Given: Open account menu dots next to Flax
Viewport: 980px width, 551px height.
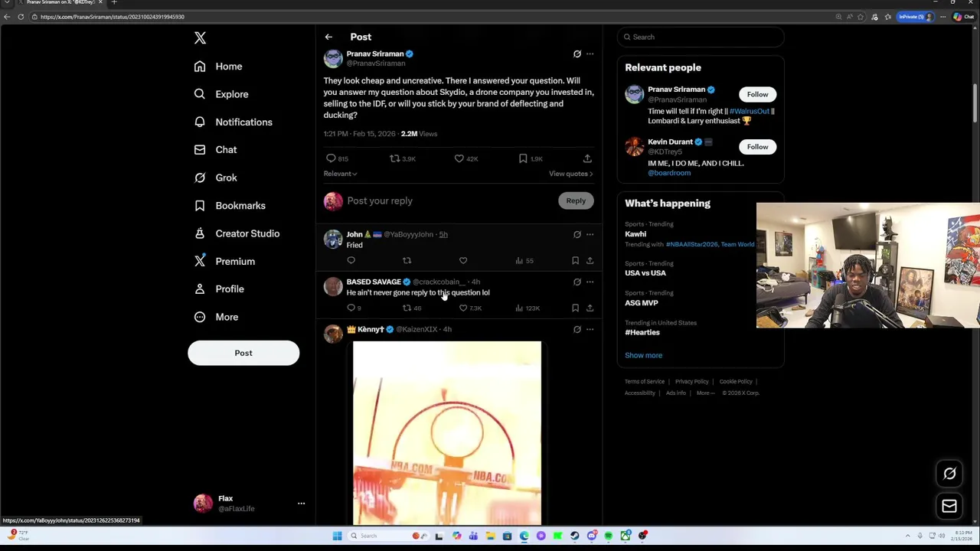Looking at the screenshot, I should click(301, 504).
